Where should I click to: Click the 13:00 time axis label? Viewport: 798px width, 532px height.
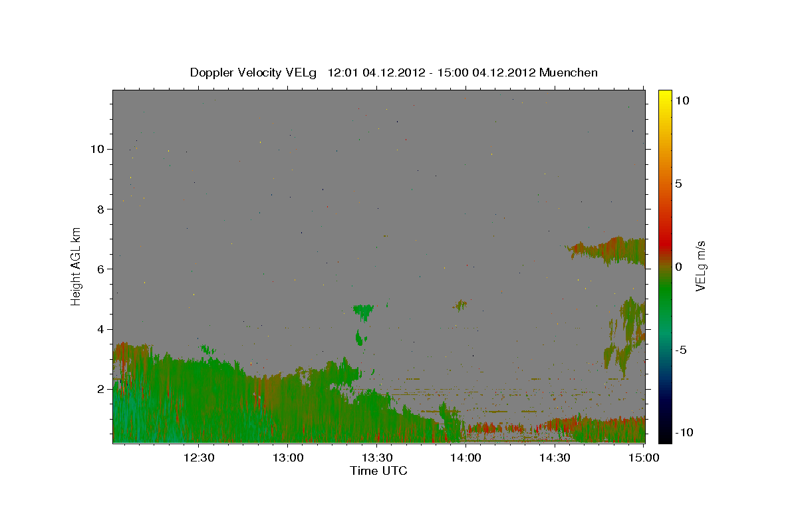(x=288, y=457)
